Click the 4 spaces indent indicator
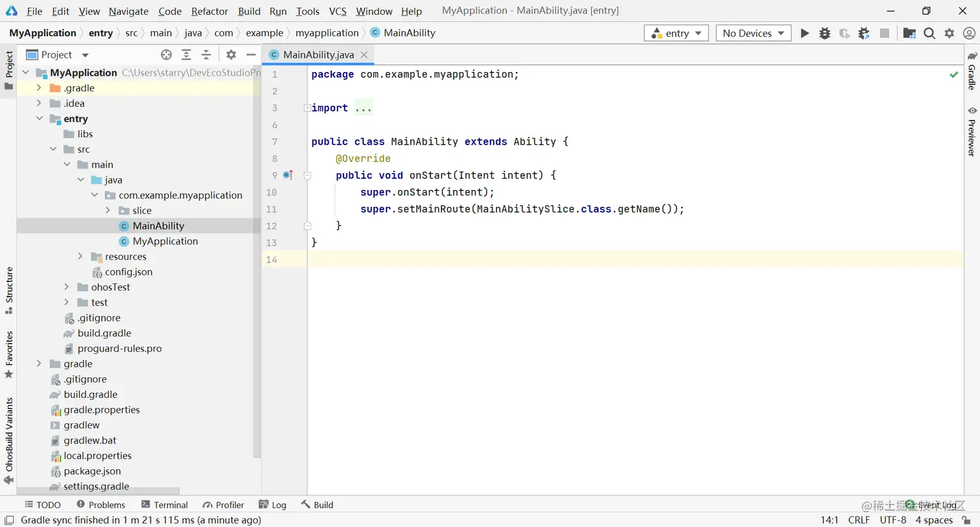Screen dimensions: 980x527 click(934, 520)
